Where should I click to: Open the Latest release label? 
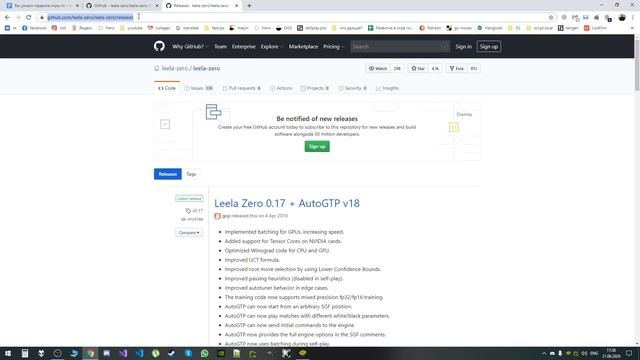[x=189, y=198]
